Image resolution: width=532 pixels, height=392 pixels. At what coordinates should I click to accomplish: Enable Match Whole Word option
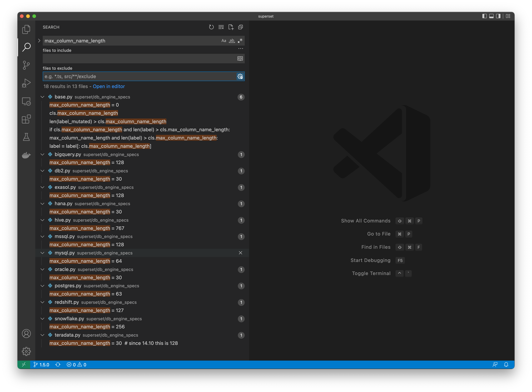[232, 41]
